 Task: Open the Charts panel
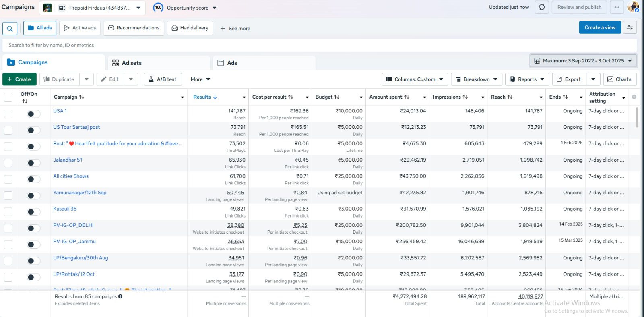click(x=619, y=79)
